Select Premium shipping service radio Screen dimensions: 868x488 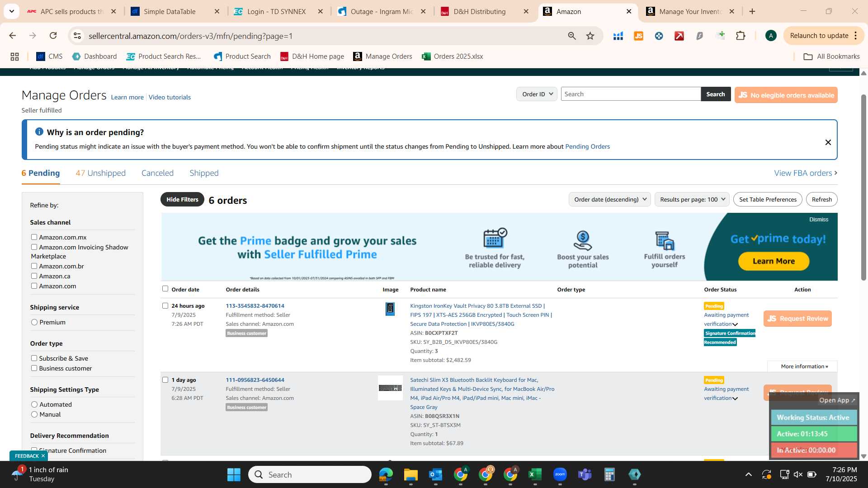tap(34, 322)
